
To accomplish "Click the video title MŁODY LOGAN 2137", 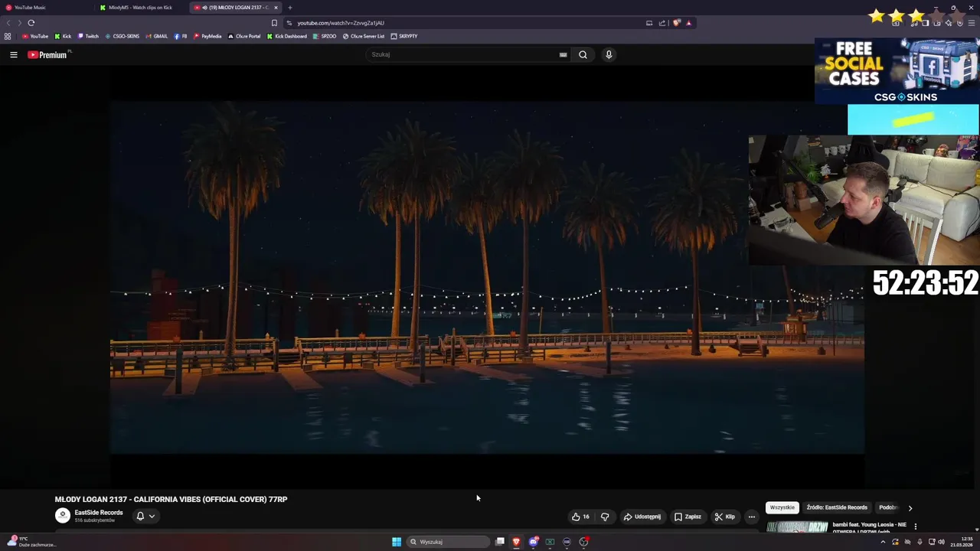I will point(171,499).
